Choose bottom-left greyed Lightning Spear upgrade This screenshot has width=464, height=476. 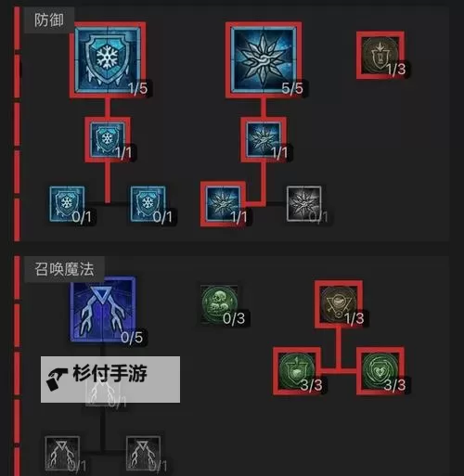click(62, 453)
